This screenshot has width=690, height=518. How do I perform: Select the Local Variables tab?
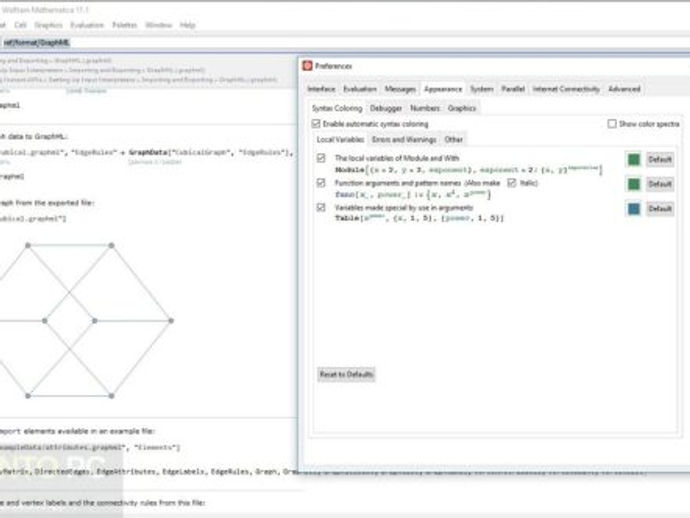coord(340,140)
